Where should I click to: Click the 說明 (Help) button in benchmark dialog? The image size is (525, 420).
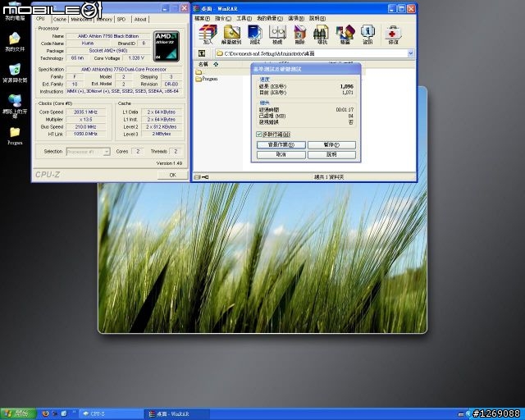point(331,155)
